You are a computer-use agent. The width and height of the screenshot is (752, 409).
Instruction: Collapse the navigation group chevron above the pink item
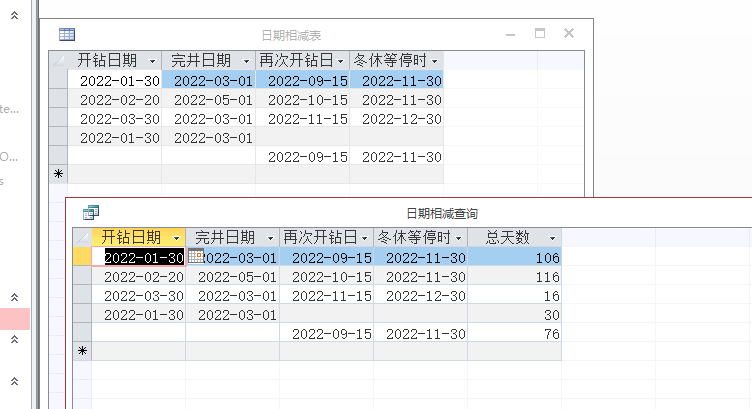pos(14,297)
